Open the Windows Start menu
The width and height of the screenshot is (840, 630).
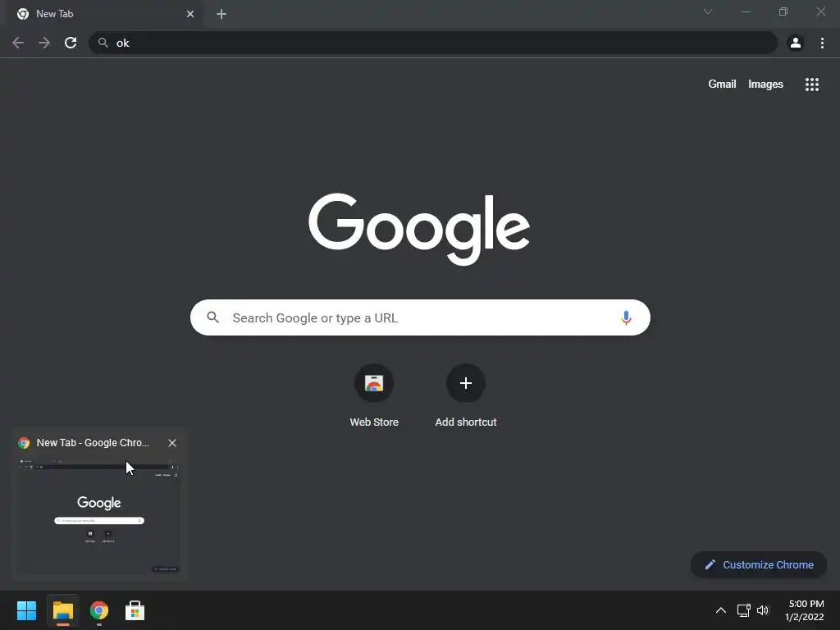coord(27,610)
